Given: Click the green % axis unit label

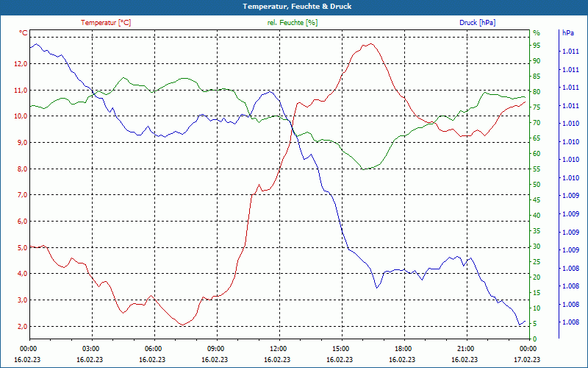Looking at the screenshot, I should (537, 33).
